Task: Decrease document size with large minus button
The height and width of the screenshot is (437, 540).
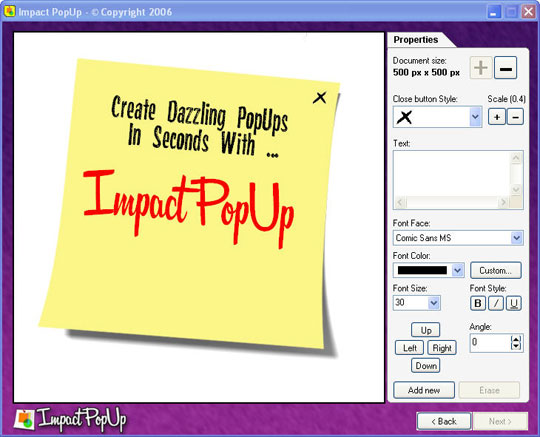Action: click(x=506, y=67)
